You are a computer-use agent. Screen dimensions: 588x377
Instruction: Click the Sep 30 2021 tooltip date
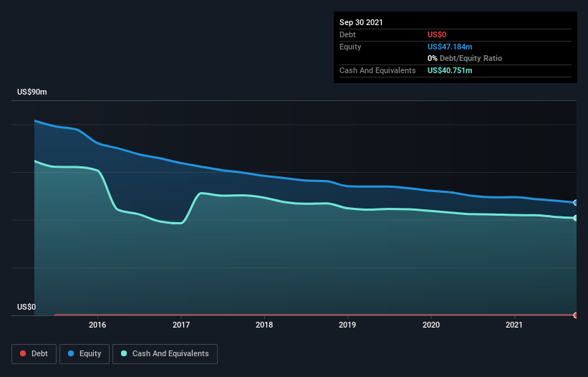coord(361,22)
